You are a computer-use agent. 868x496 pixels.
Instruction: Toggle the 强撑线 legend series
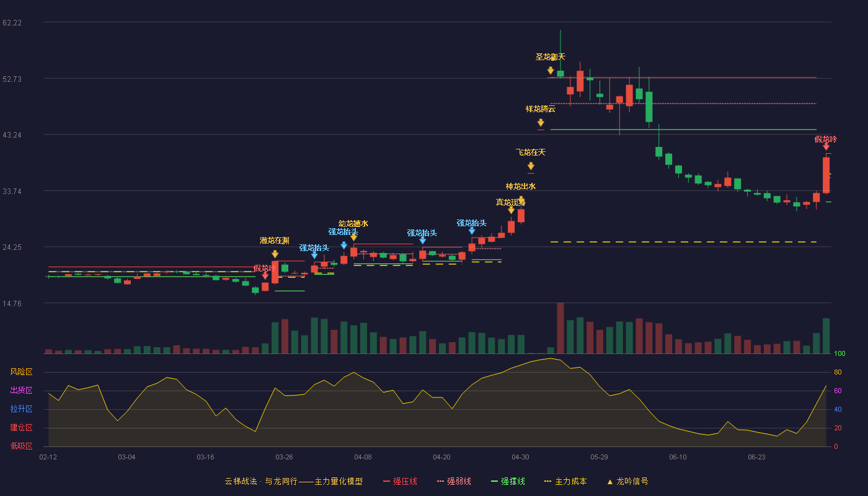(508, 481)
